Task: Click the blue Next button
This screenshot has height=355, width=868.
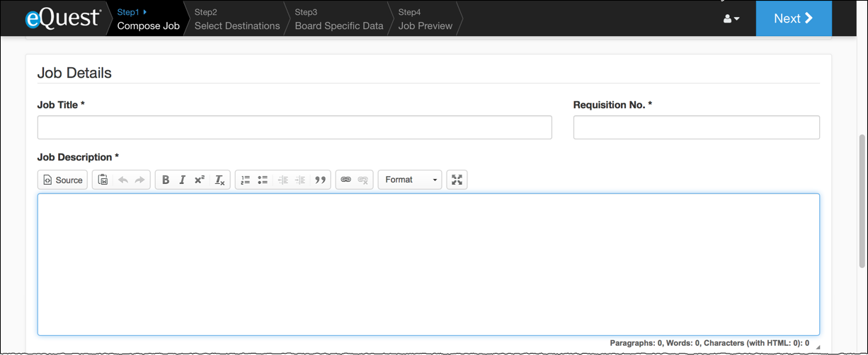Action: click(793, 18)
